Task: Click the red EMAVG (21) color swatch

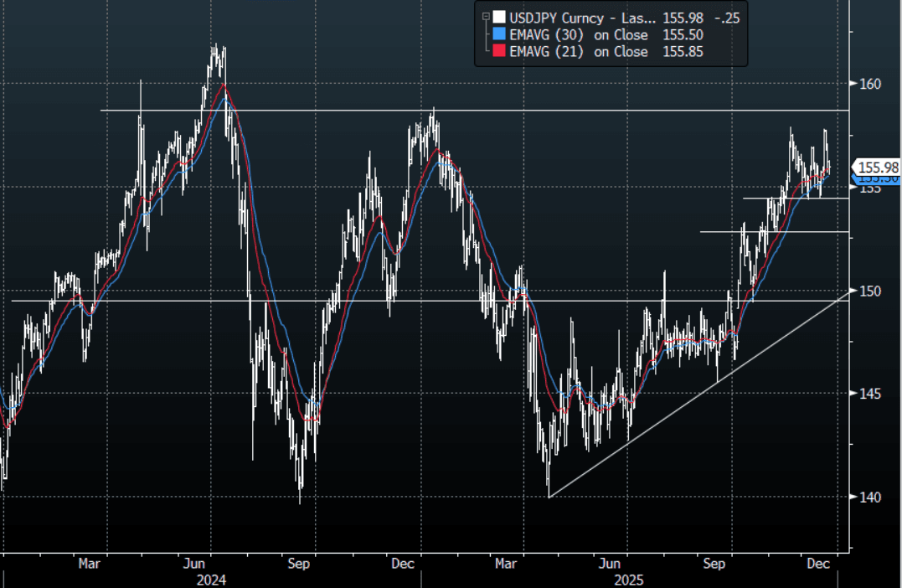Action: pyautogui.click(x=499, y=52)
